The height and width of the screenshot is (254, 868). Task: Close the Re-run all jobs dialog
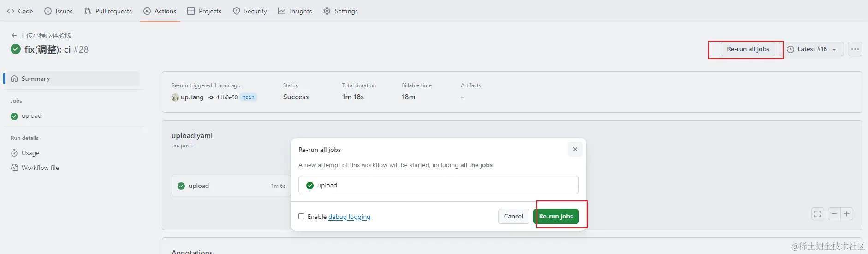click(x=575, y=149)
